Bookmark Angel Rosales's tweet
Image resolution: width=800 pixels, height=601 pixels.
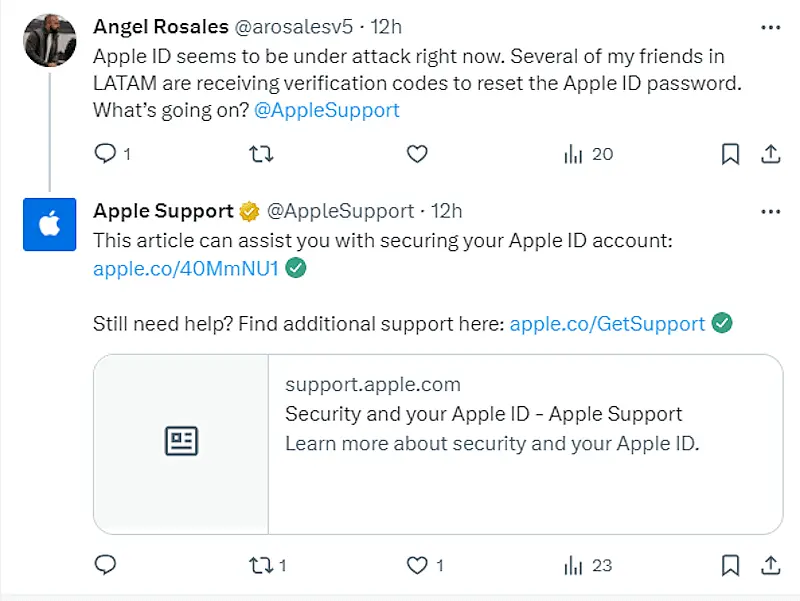(730, 154)
